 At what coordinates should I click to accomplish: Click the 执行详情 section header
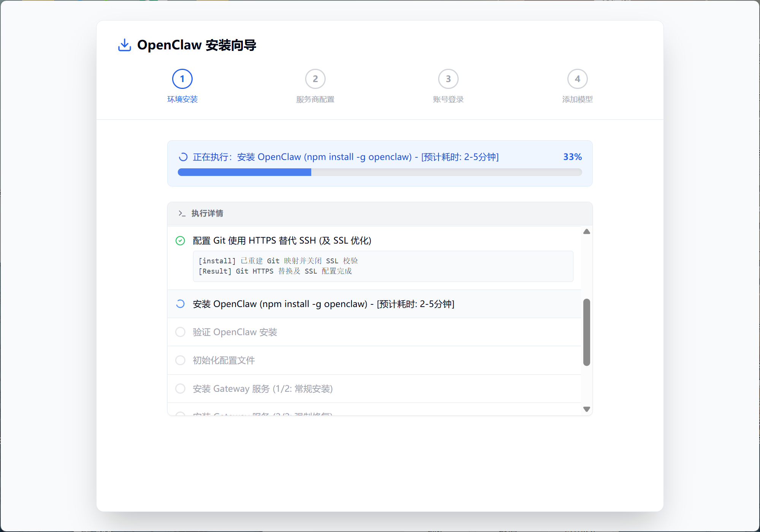point(207,214)
